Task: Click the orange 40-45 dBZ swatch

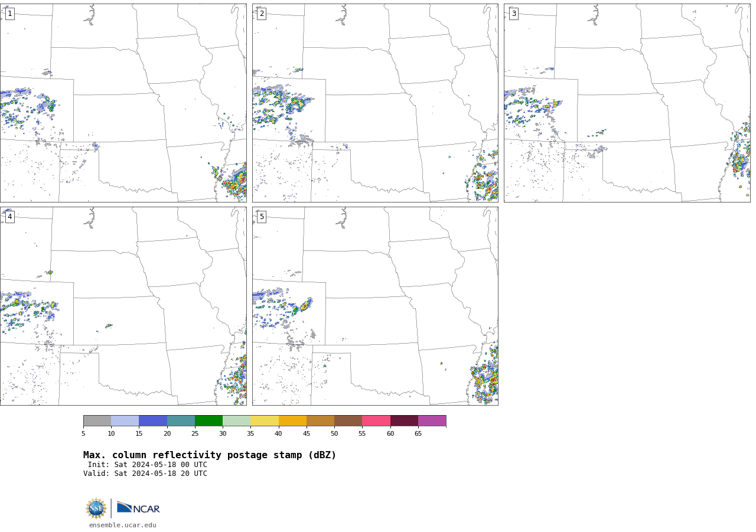Action: tap(292, 420)
